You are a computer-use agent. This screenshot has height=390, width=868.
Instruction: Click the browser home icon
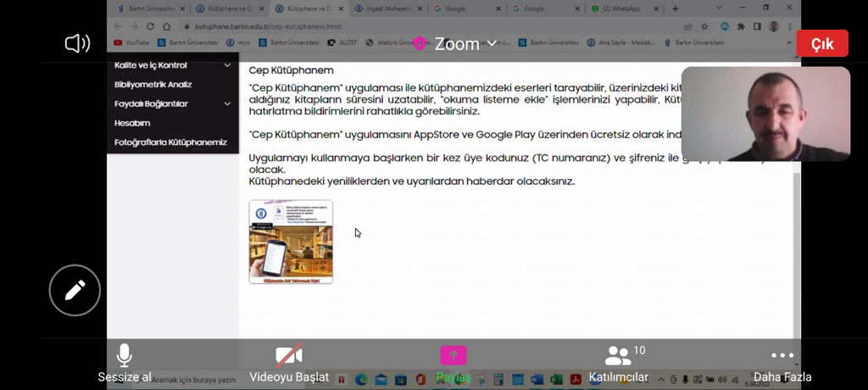point(167,26)
